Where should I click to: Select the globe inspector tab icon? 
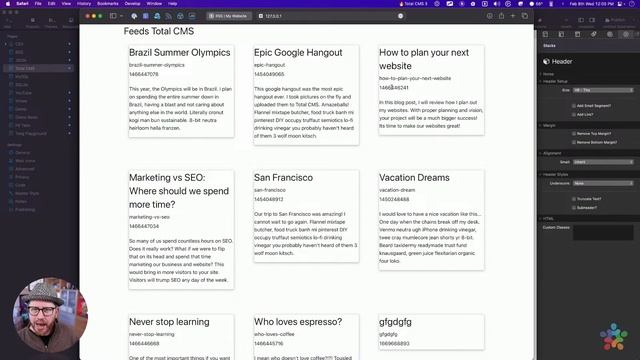[x=609, y=34]
